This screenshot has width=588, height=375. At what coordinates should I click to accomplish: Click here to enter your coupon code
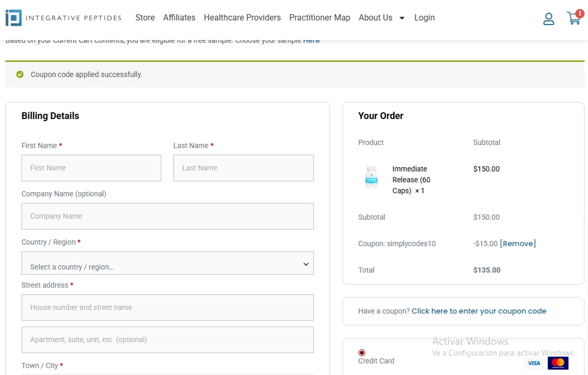(479, 311)
